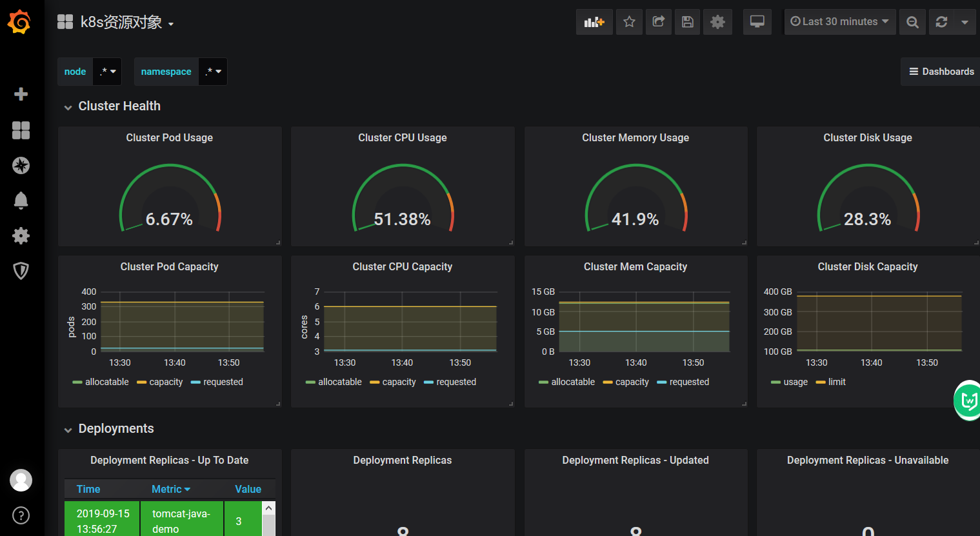Toggle allocatable series in Pod Capacity legend
This screenshot has height=536, width=980.
coord(107,382)
